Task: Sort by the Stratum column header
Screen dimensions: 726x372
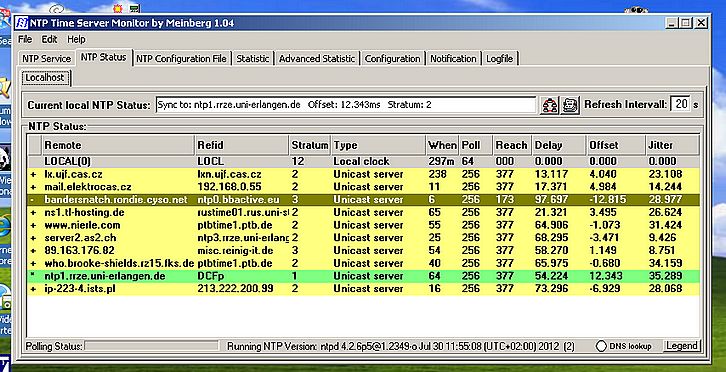Action: pos(310,145)
